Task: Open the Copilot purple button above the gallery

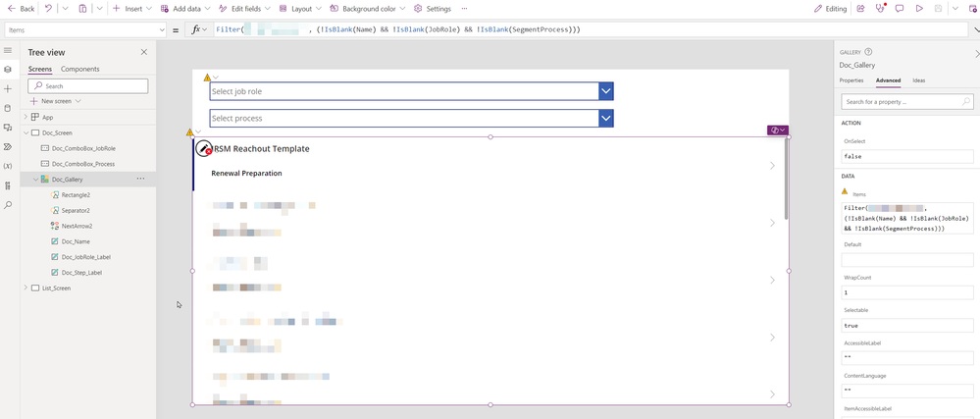Action: [778, 131]
